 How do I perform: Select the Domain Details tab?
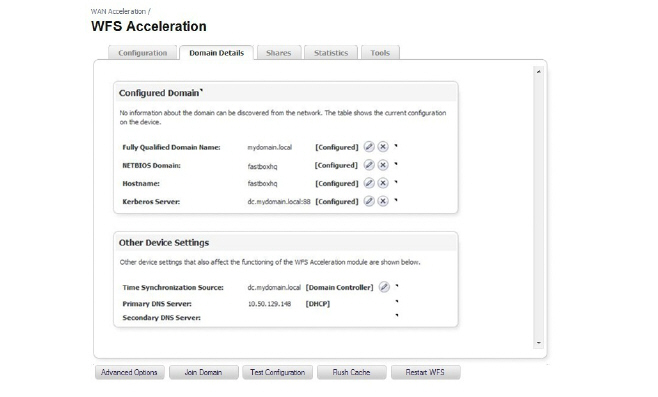coord(217,53)
